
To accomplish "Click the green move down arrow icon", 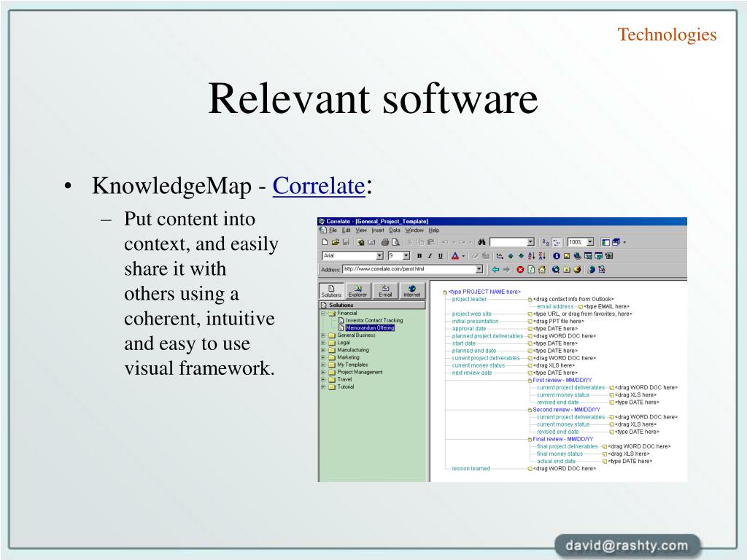I will (521, 256).
